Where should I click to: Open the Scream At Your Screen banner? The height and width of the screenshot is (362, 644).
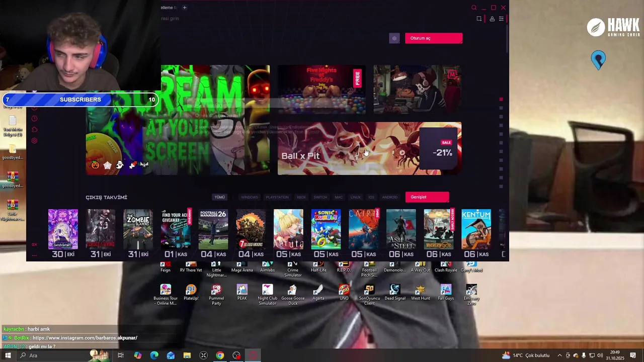pos(178,120)
